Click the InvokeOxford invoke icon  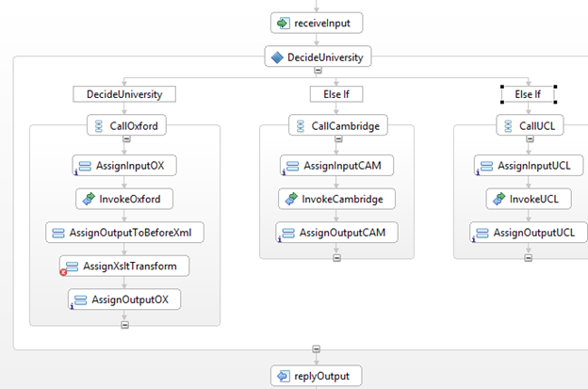pyautogui.click(x=88, y=200)
